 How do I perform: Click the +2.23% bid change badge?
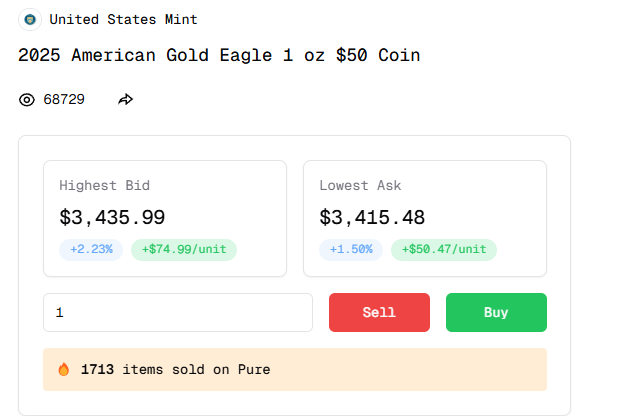click(91, 249)
